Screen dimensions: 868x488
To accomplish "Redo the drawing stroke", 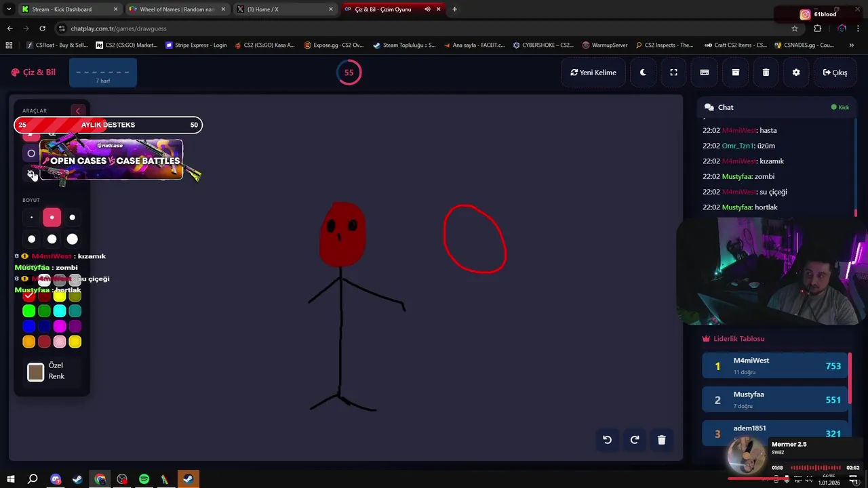I will 634,440.
